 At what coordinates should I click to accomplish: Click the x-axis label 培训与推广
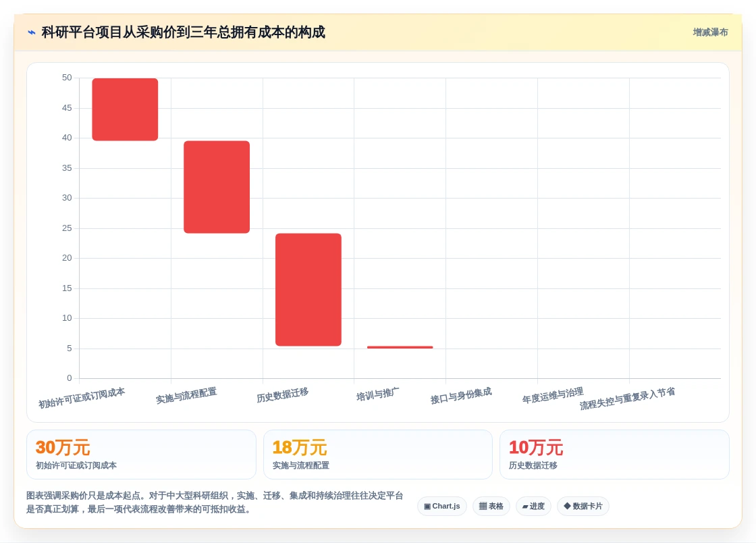coord(377,394)
